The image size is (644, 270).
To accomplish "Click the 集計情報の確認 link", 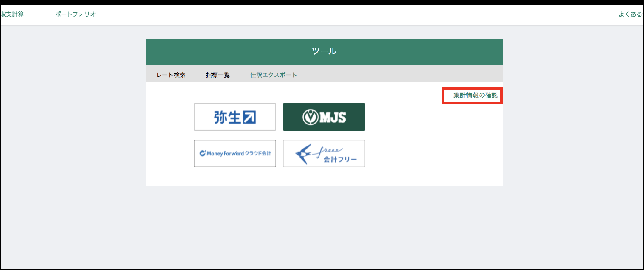I will (x=475, y=95).
